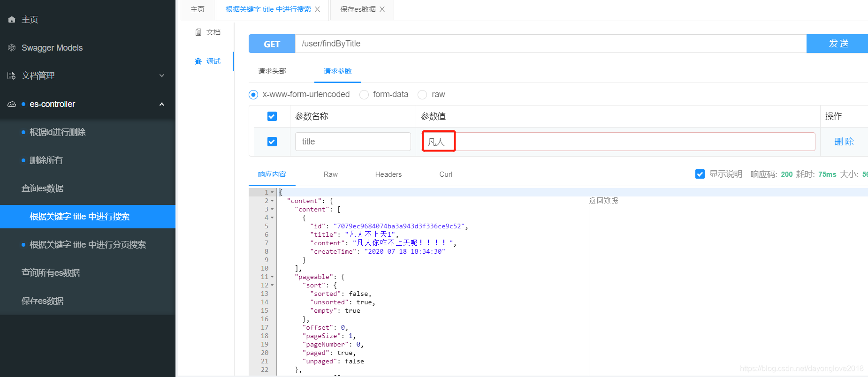Click the createTime value 2020-07-18 18:34:30
868x377 pixels.
[x=405, y=251]
